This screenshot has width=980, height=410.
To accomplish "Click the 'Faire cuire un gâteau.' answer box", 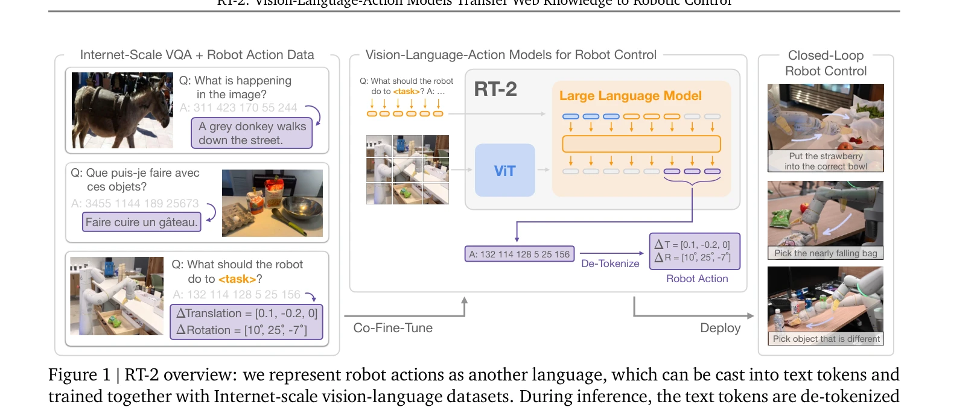I will coord(141,222).
